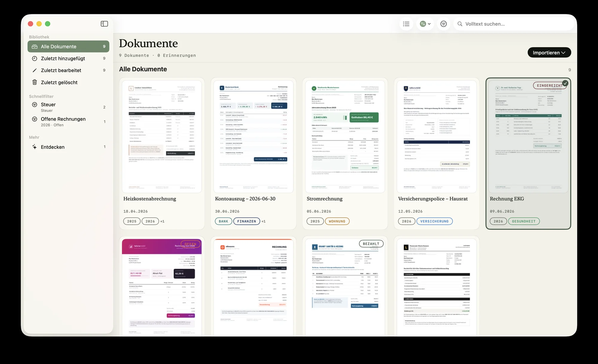
Task: Click the sparkle icon beside Entdecken
Action: (35, 147)
